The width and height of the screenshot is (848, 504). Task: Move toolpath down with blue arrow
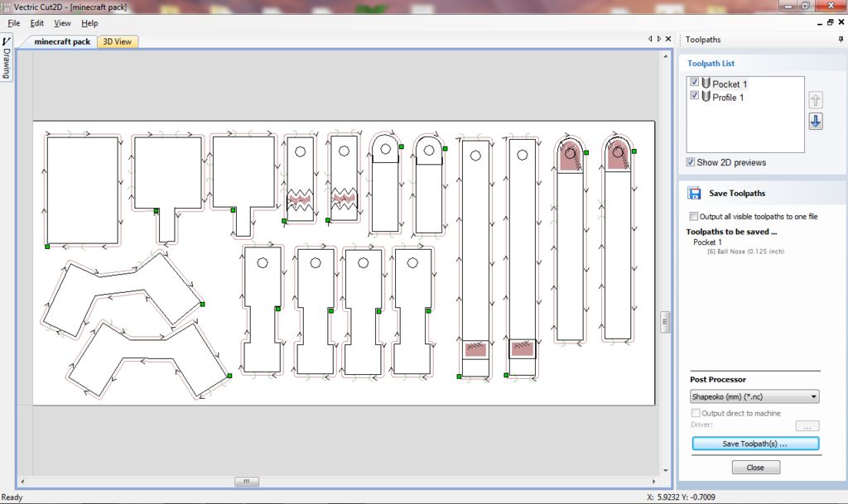pos(816,122)
